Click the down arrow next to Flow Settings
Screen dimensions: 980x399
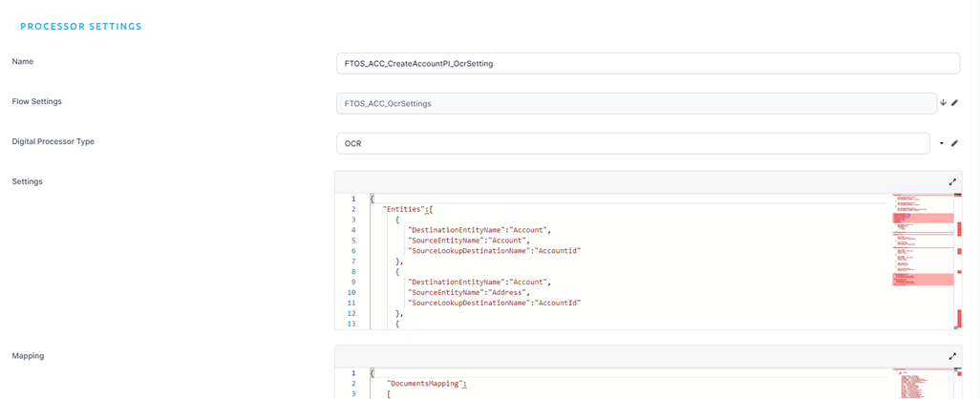pos(943,103)
